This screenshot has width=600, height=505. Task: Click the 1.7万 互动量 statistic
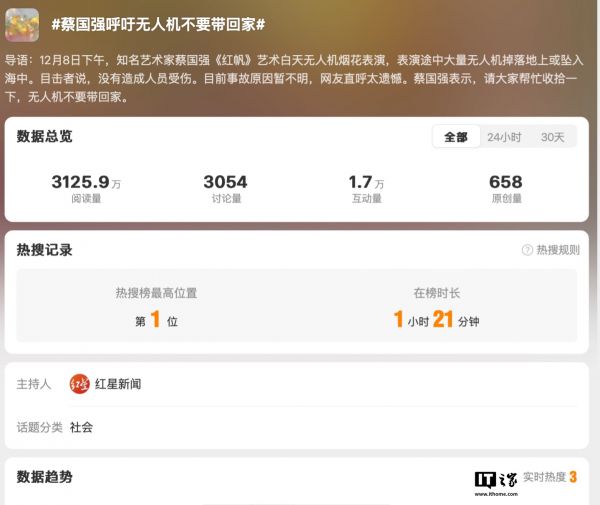366,188
